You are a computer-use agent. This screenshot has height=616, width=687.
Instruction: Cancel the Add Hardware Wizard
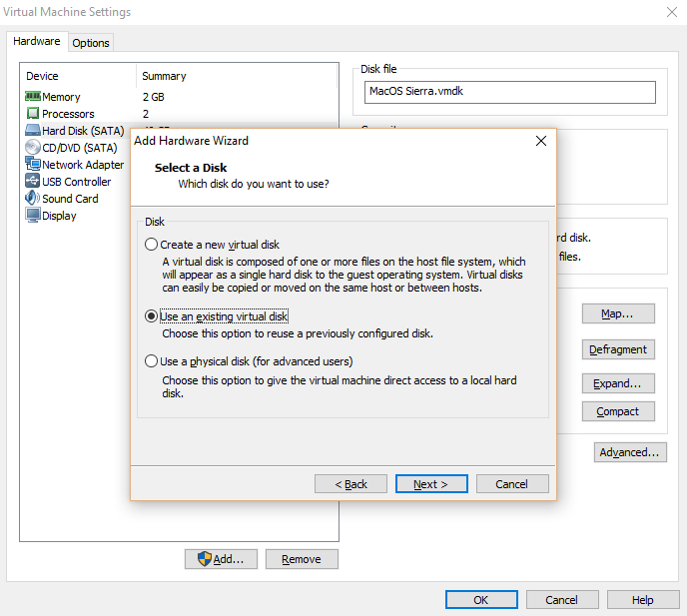(512, 483)
